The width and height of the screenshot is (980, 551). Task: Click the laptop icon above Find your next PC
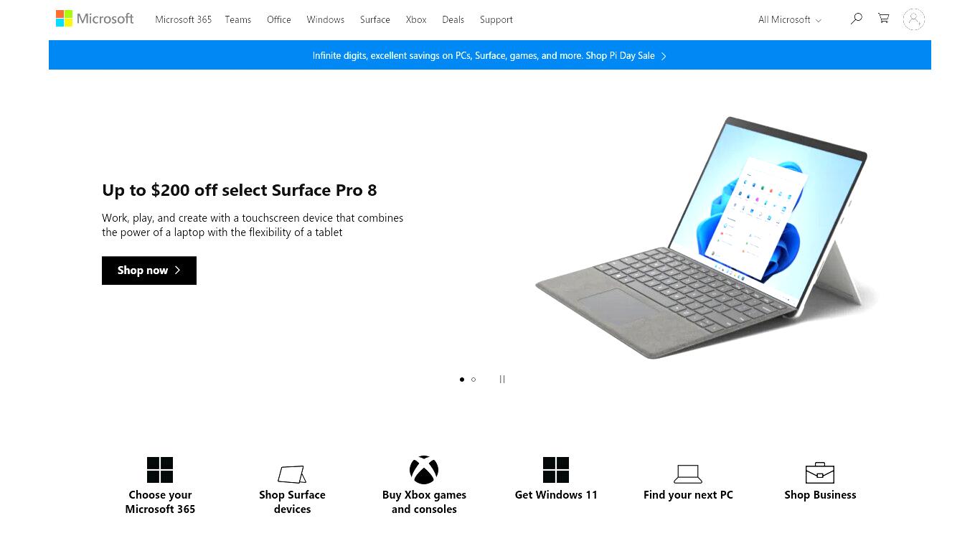coord(688,474)
